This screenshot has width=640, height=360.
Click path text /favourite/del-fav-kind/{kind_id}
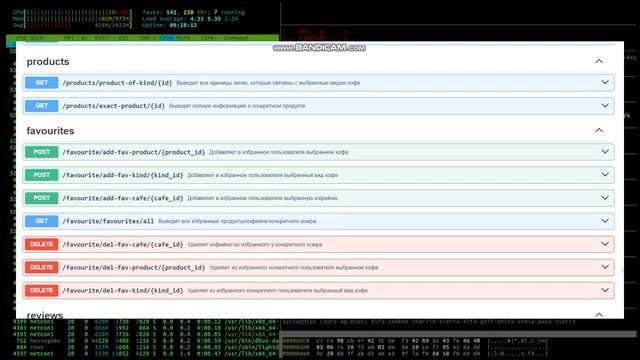pos(122,291)
